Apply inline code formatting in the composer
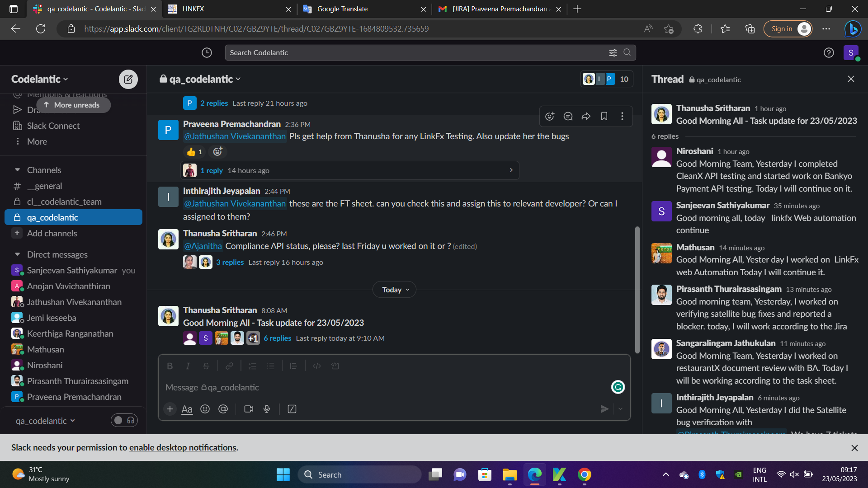The width and height of the screenshot is (868, 488). 317,366
